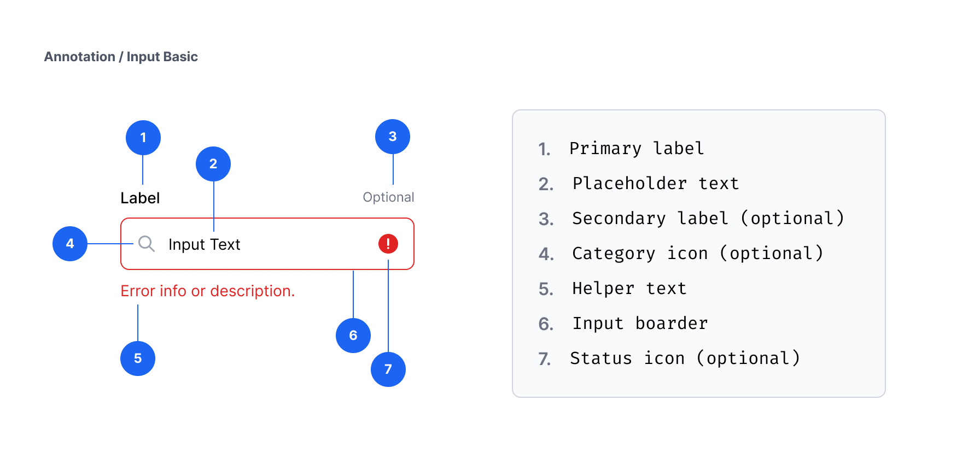This screenshot has width=980, height=470.
Task: Select "Category icon (optional)" legend entry
Action: pos(697,254)
